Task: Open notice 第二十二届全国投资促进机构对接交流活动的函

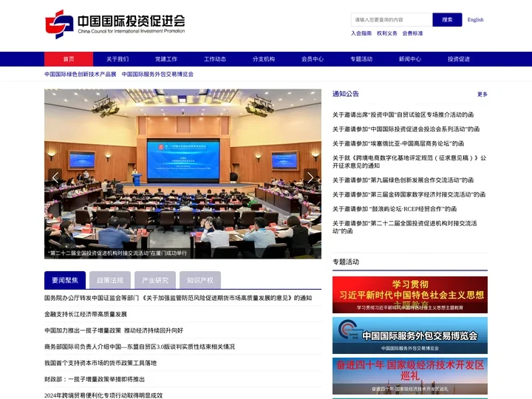Action: click(x=405, y=227)
